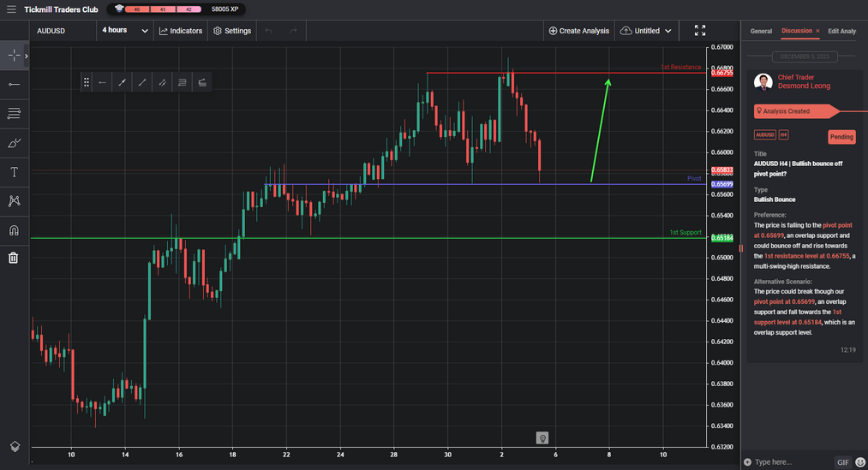Image resolution: width=868 pixels, height=470 pixels.
Task: Click the 0.65184 support price label
Action: click(721, 238)
